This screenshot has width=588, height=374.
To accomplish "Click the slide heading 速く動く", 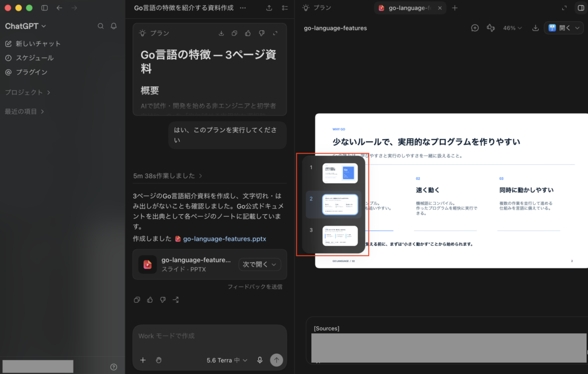I will (427, 190).
